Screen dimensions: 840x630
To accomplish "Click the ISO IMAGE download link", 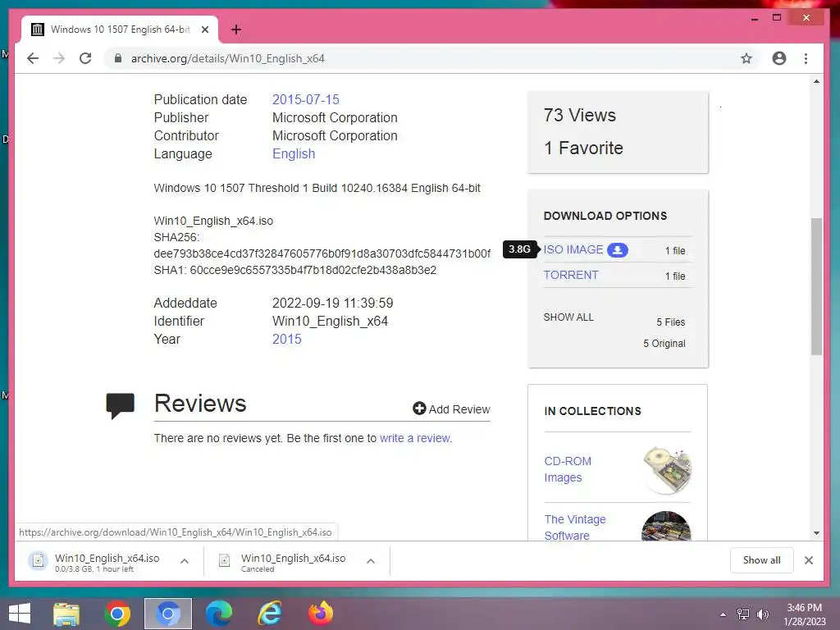I will [x=573, y=249].
